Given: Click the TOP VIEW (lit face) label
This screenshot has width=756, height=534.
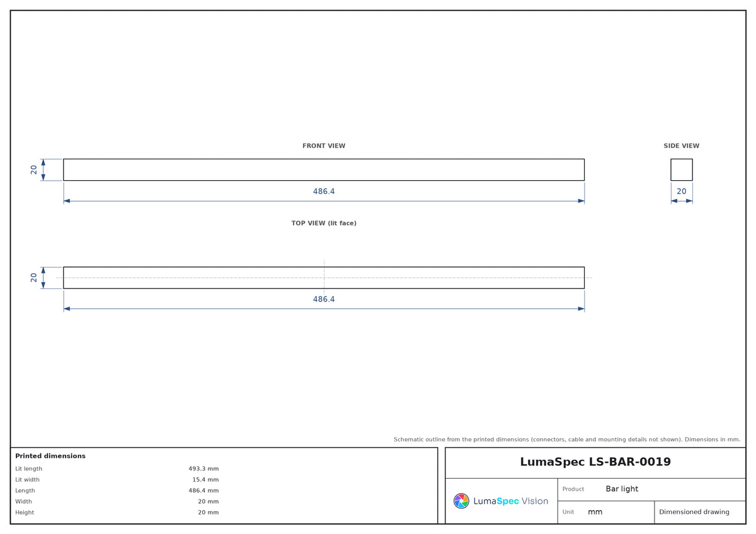Looking at the screenshot, I should point(324,224).
